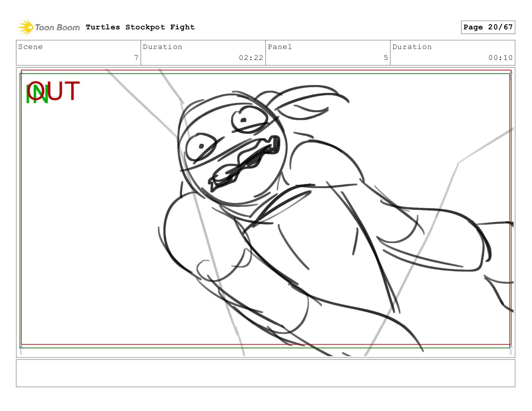Click the turtle's lower left eye
Viewport: 532px width, 411px height.
click(201, 147)
